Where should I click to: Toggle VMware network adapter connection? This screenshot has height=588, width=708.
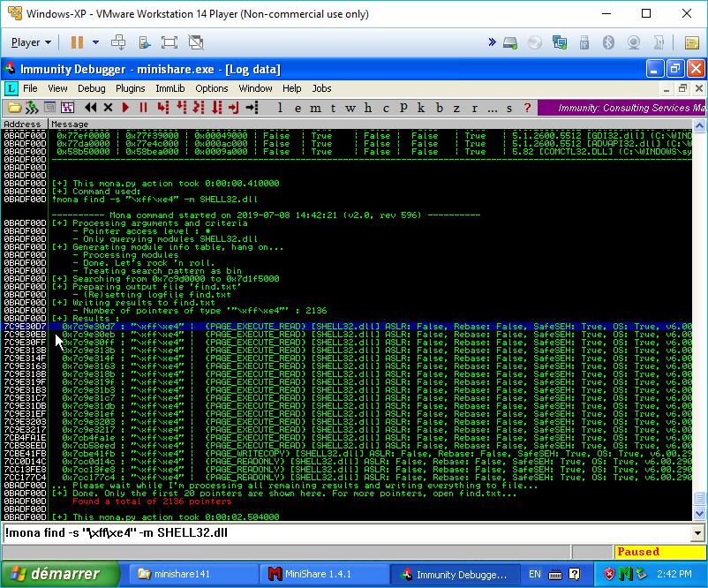click(559, 42)
